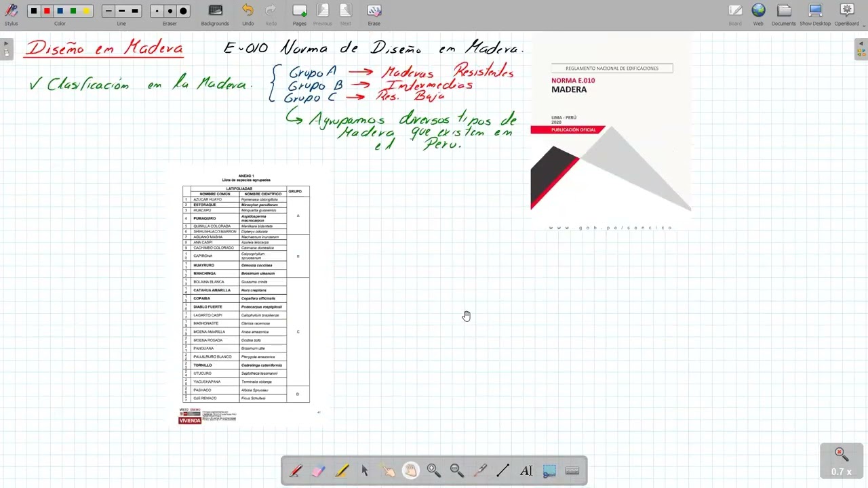Image resolution: width=868 pixels, height=488 pixels.
Task: Show the virtual keyboard
Action: (x=572, y=470)
